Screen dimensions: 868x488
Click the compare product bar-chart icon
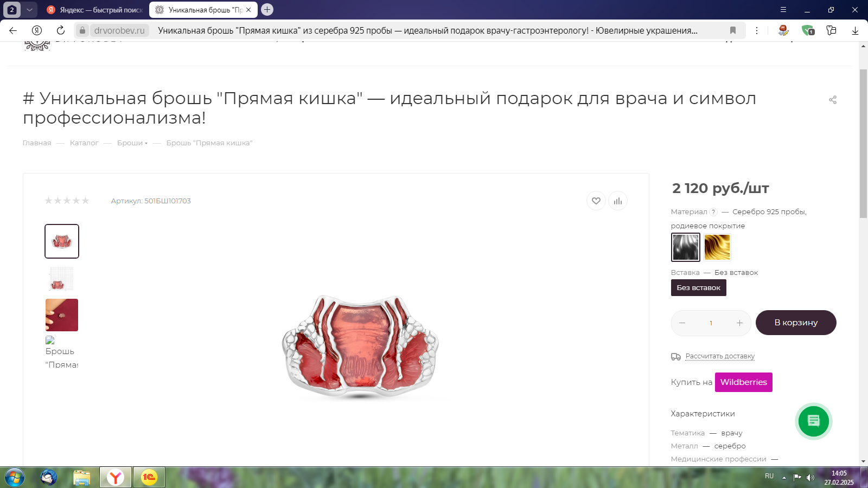click(617, 201)
